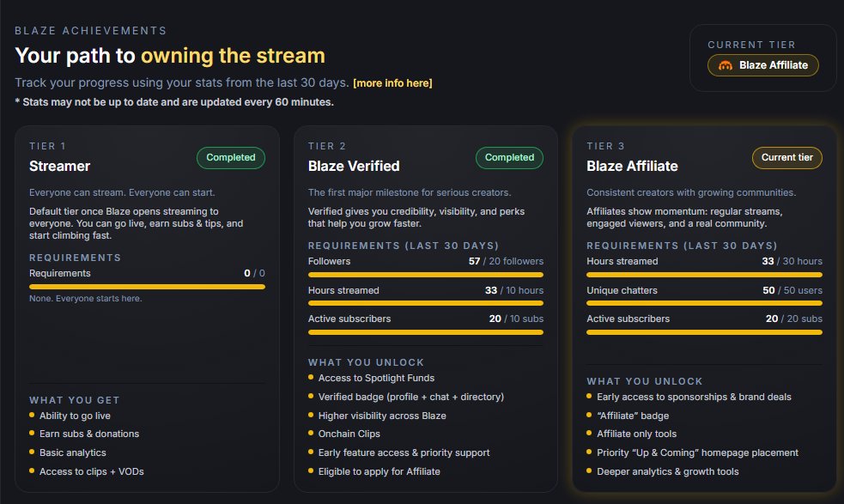Viewport: 844px width, 504px height.
Task: Click the Blaze Affiliate current tier badge
Action: pyautogui.click(x=762, y=65)
